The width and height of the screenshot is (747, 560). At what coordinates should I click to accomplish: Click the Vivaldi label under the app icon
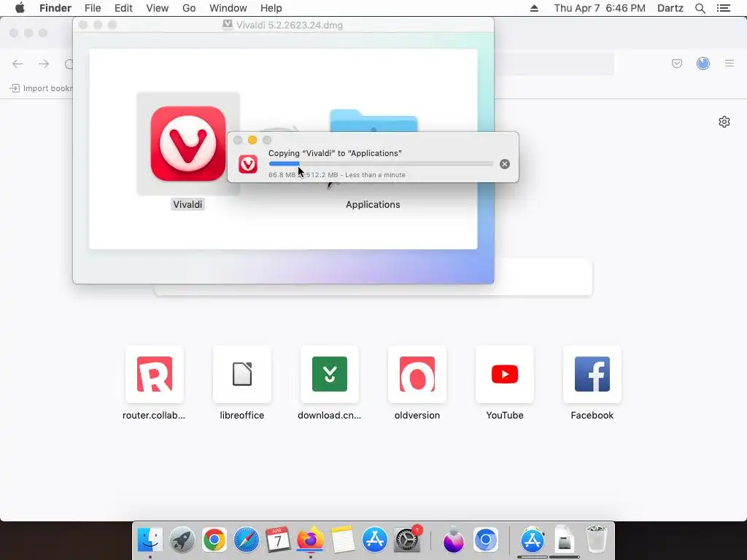(187, 205)
